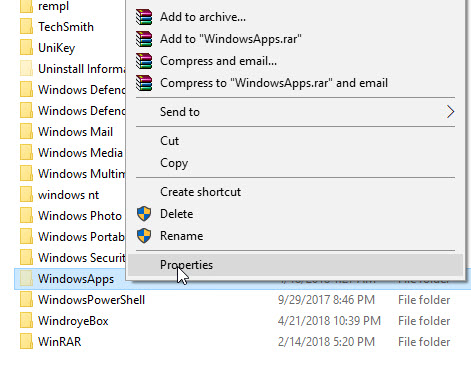Click WinRAR icon beside Add to "WindowsApps.rar"

coord(144,39)
